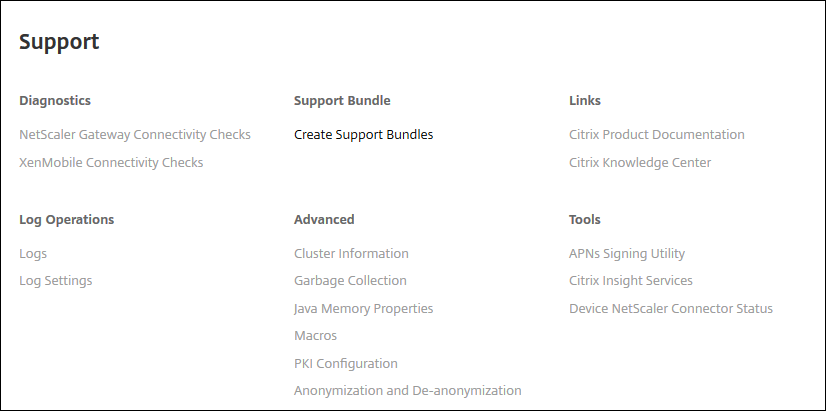This screenshot has width=826, height=411.
Task: Open Garbage Collection option
Action: 350,281
